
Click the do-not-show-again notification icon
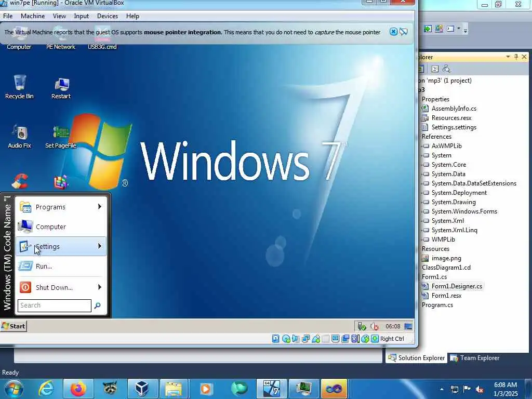pyautogui.click(x=403, y=32)
